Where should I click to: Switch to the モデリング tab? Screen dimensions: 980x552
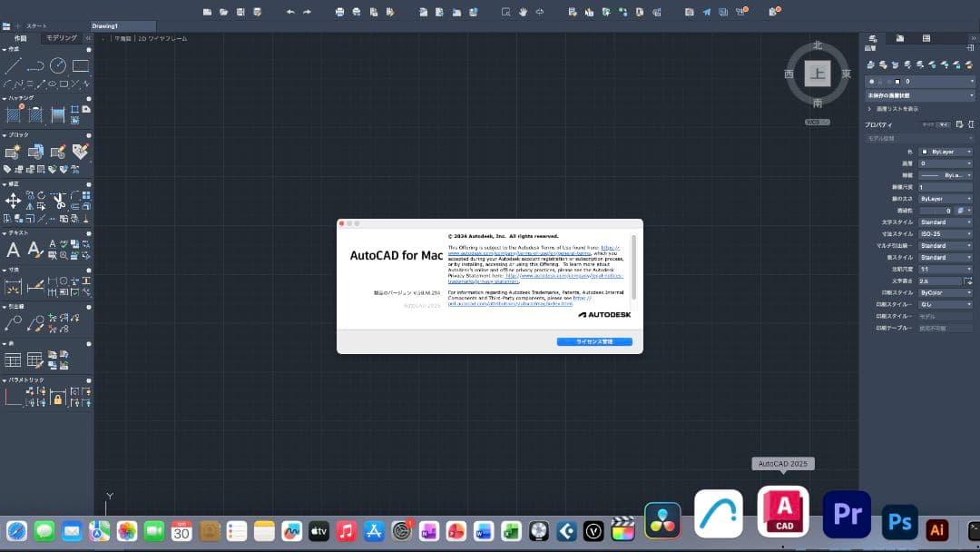(59, 37)
